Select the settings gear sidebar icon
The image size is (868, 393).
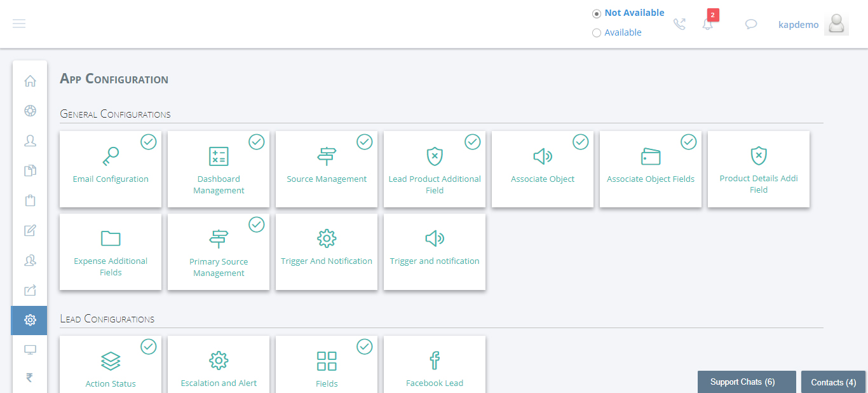click(29, 320)
